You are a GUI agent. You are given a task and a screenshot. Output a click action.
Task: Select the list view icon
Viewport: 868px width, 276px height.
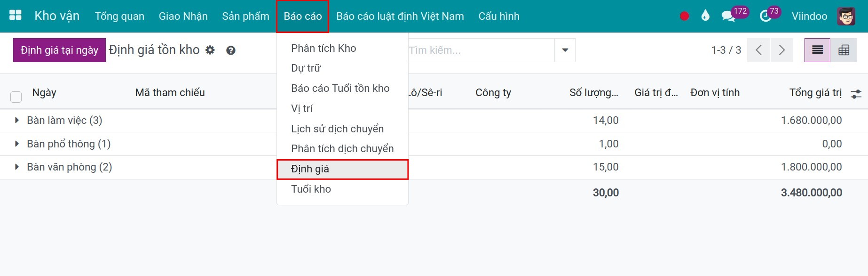tap(817, 49)
